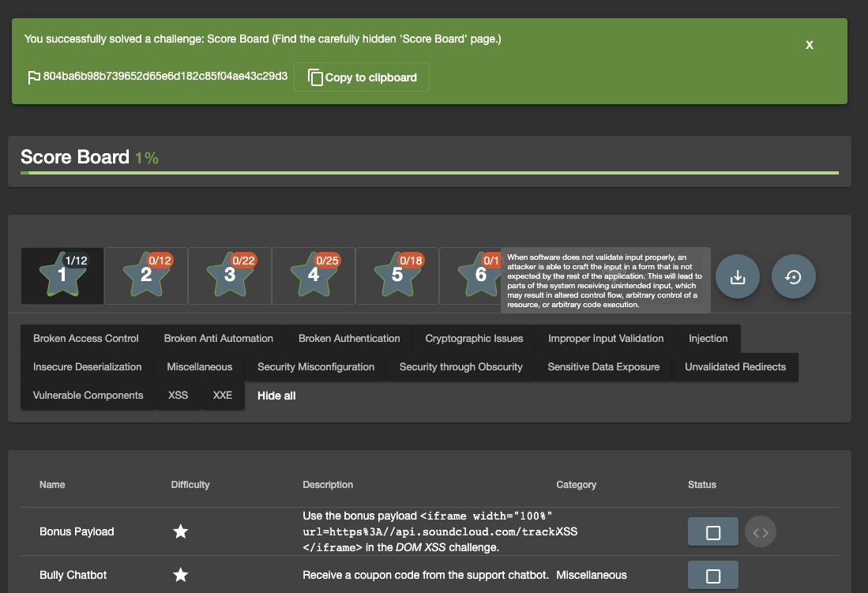Image resolution: width=868 pixels, height=593 pixels.
Task: Toggle the status checkbox for Bully Chatbot
Action: pyautogui.click(x=712, y=575)
